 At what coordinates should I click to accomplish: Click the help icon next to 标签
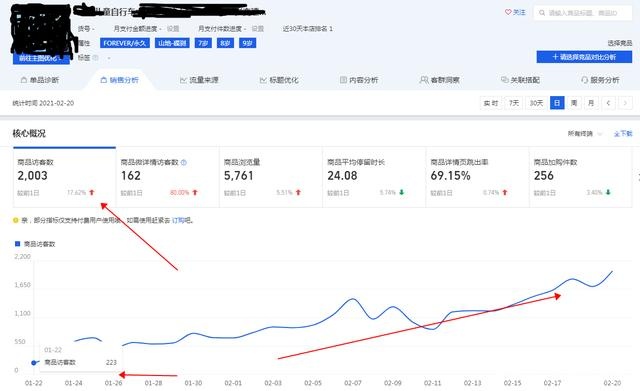coord(96,58)
